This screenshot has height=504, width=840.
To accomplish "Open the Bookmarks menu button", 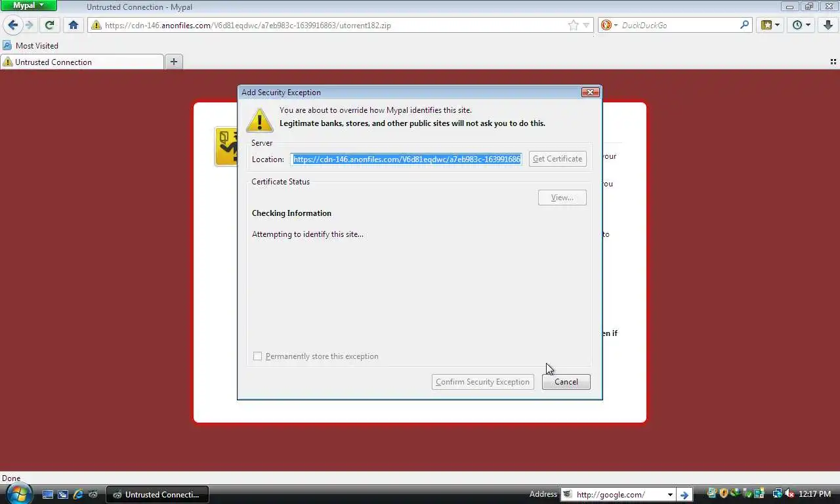I will coord(770,25).
